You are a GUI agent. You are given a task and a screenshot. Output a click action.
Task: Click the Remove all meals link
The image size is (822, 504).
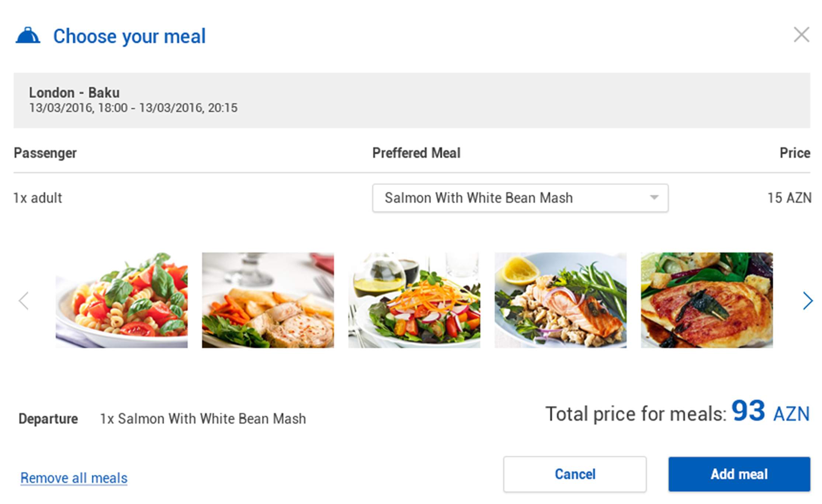click(x=74, y=478)
